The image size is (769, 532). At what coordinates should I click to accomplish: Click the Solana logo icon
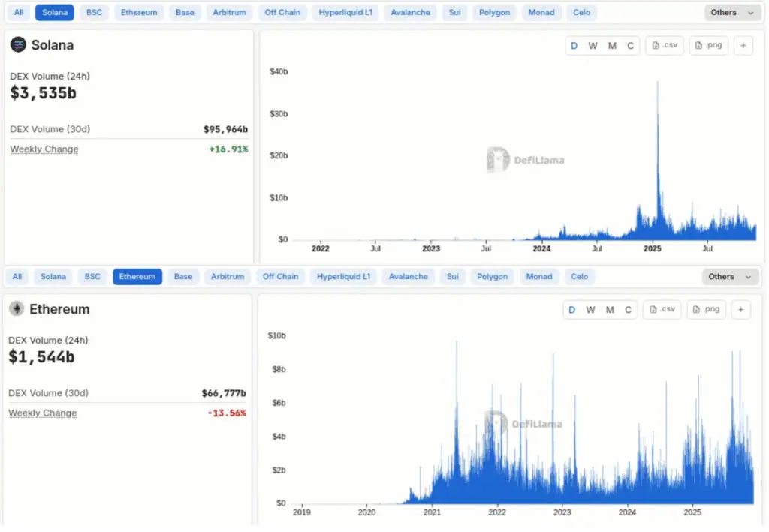pos(18,45)
